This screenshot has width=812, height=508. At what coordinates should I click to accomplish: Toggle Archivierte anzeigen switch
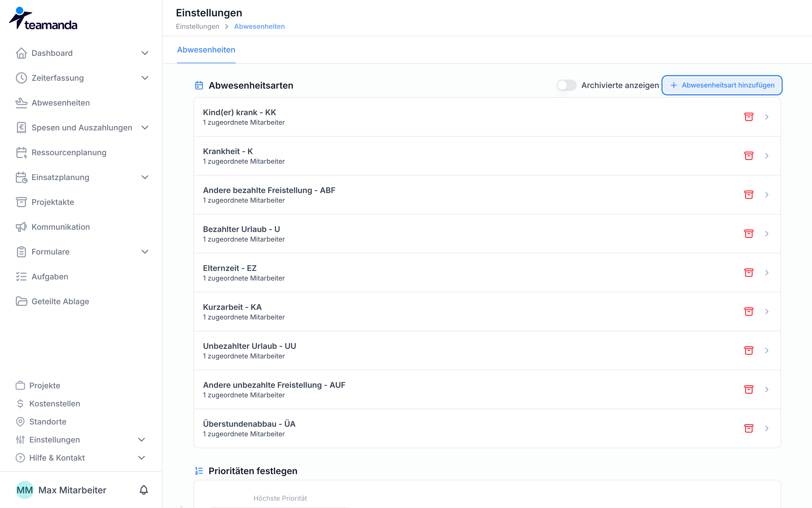566,85
